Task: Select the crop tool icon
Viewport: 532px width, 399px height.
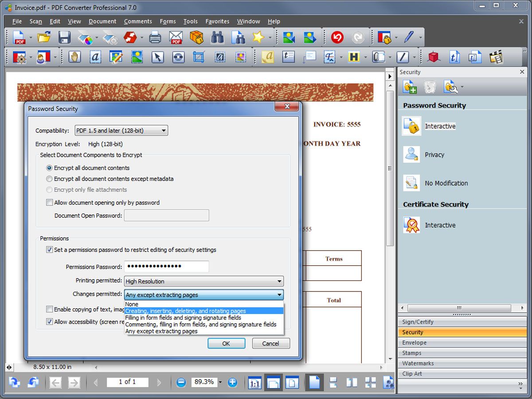Action: tap(199, 57)
